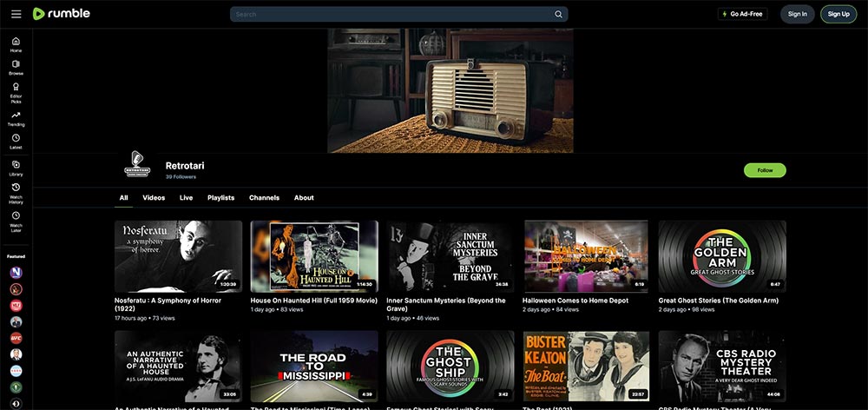
Task: Switch to the Videos tab
Action: [154, 198]
